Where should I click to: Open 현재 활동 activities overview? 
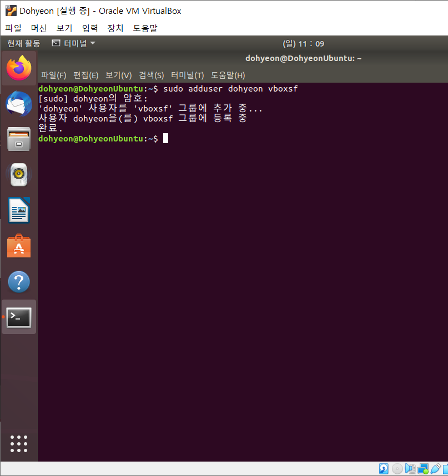tap(24, 43)
